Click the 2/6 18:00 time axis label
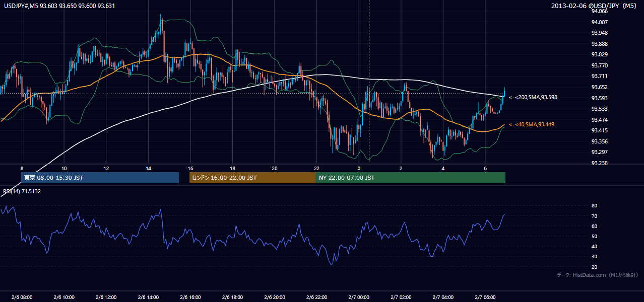This screenshot has height=302, width=644. tap(232, 297)
